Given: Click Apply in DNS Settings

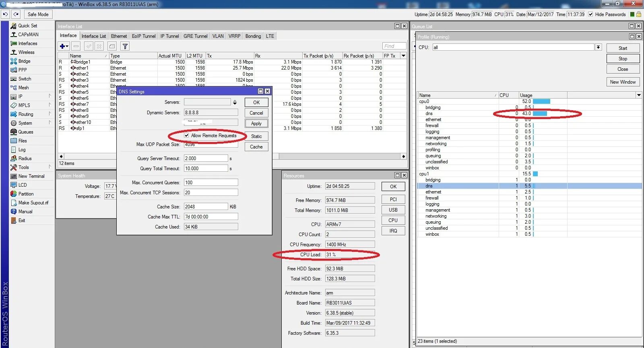Looking at the screenshot, I should click(256, 124).
